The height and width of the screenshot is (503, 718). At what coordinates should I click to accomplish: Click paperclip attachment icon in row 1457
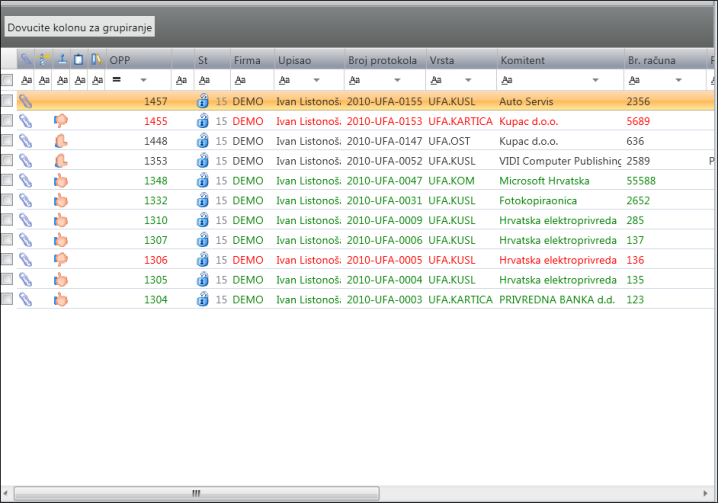tap(26, 101)
